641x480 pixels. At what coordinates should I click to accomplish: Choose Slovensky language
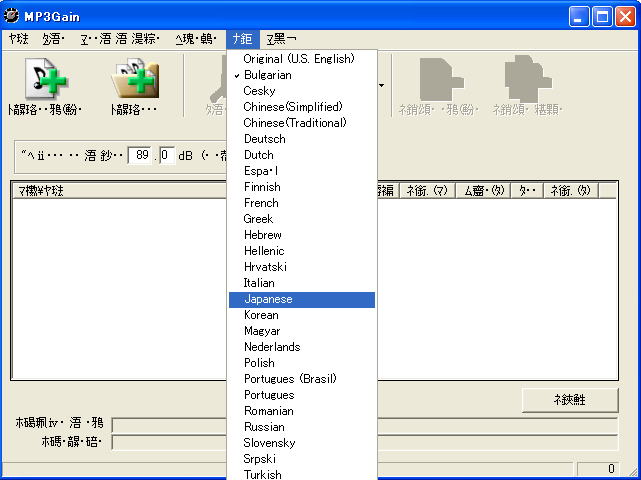point(302,443)
